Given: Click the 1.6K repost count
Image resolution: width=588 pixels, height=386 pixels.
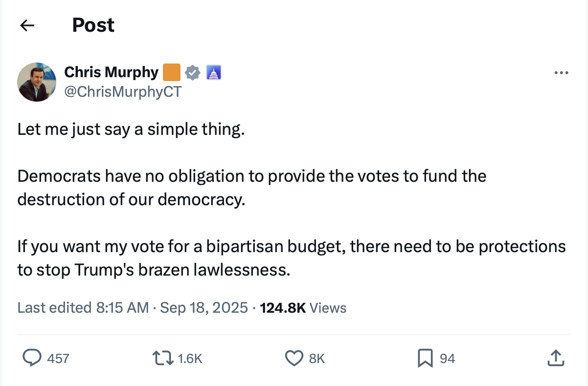Looking at the screenshot, I should 190,359.
